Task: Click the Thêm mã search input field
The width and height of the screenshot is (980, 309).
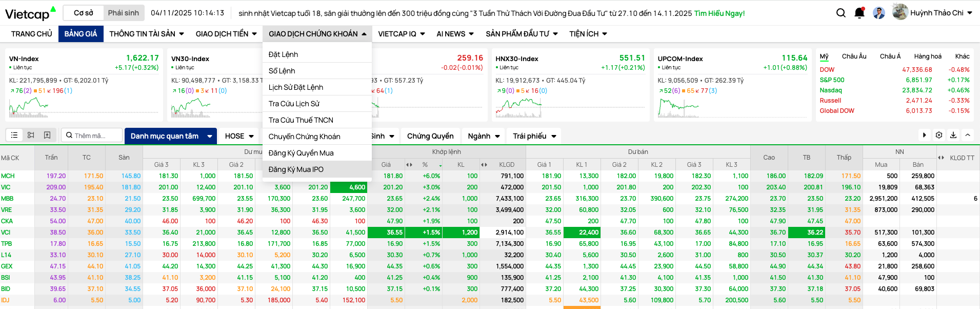Action: tap(95, 136)
